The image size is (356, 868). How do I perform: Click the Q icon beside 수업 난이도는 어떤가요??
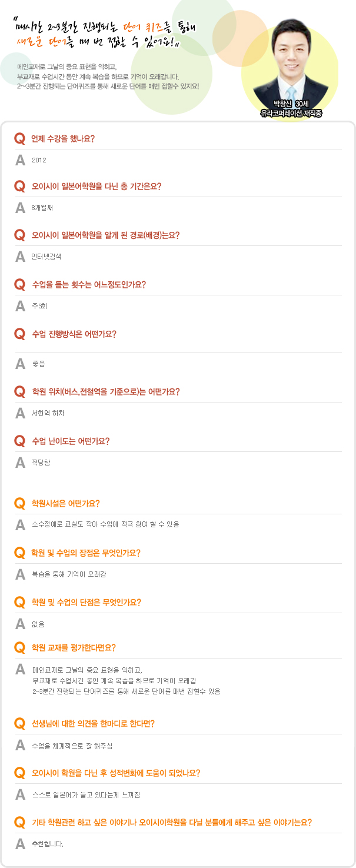pyautogui.click(x=19, y=441)
